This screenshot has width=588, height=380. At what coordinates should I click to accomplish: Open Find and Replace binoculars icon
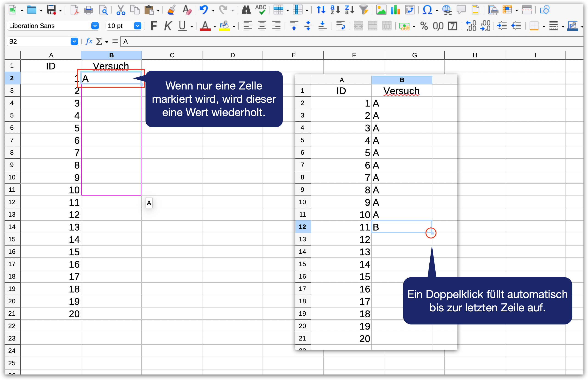(x=246, y=10)
